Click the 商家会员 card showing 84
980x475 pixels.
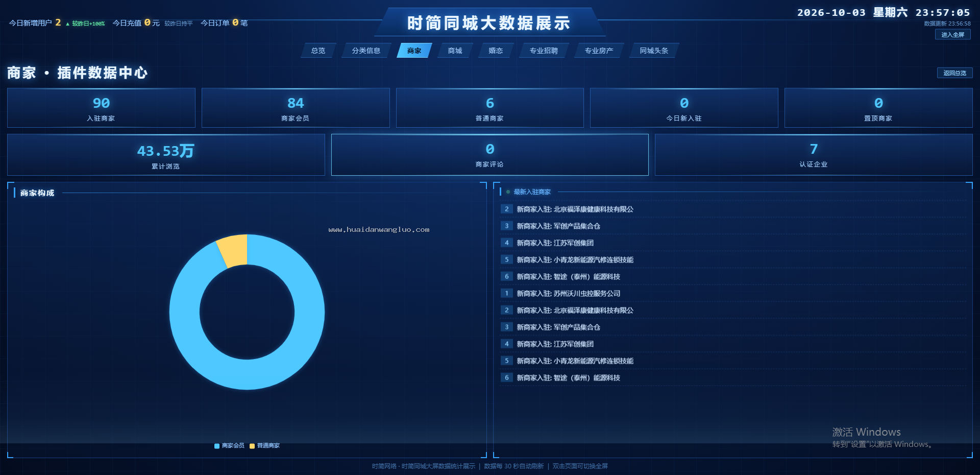coord(296,108)
